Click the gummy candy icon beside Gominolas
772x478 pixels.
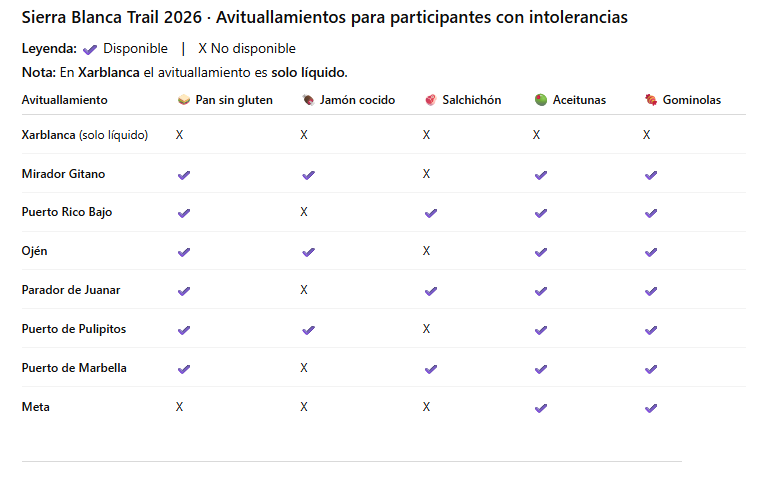tap(651, 100)
